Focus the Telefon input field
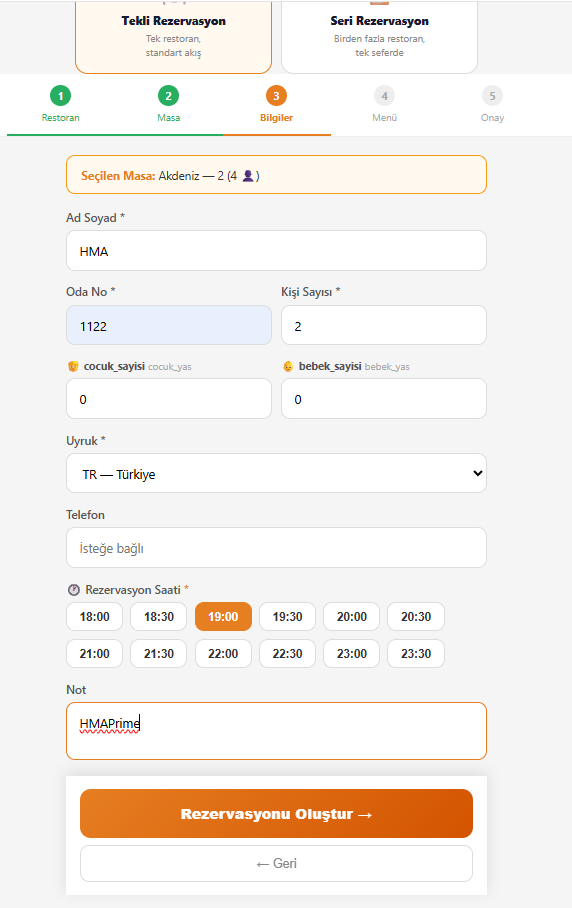 point(276,548)
